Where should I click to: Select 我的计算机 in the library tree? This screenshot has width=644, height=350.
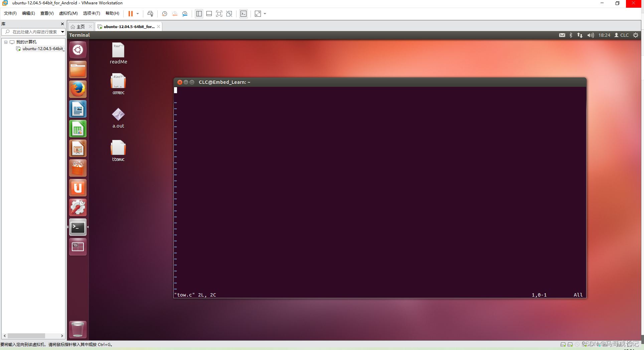point(26,42)
